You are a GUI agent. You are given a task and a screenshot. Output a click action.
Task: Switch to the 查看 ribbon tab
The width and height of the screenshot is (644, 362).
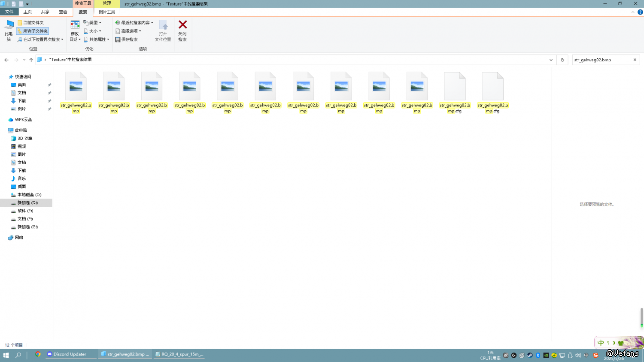coord(63,12)
